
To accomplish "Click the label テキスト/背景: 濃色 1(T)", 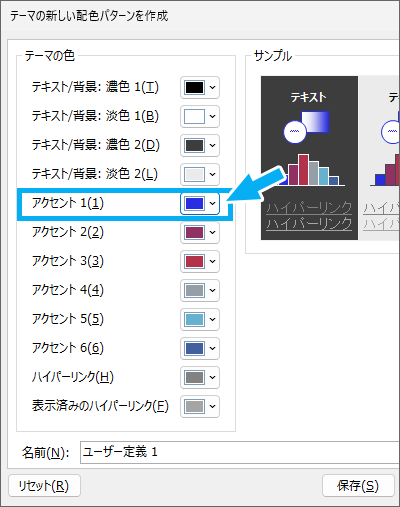I will pyautogui.click(x=95, y=87).
